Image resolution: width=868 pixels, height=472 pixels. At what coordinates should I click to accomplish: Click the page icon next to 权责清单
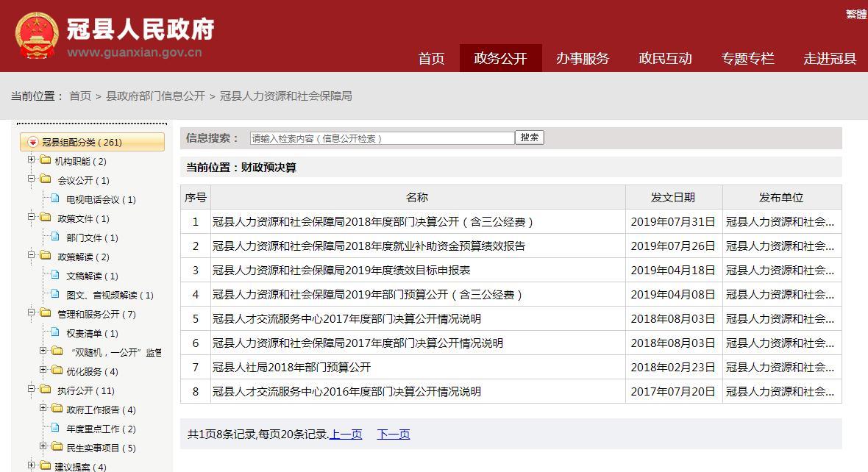point(55,332)
